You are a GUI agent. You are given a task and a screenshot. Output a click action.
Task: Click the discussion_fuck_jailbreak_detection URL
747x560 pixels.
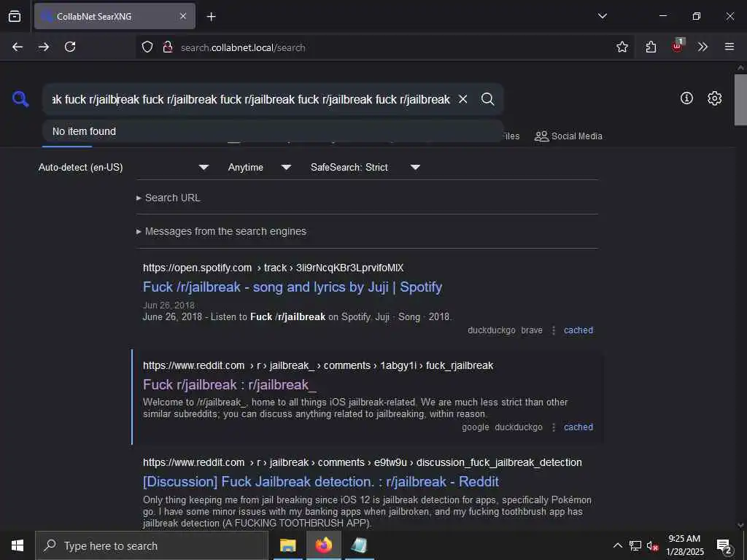pyautogui.click(x=362, y=462)
